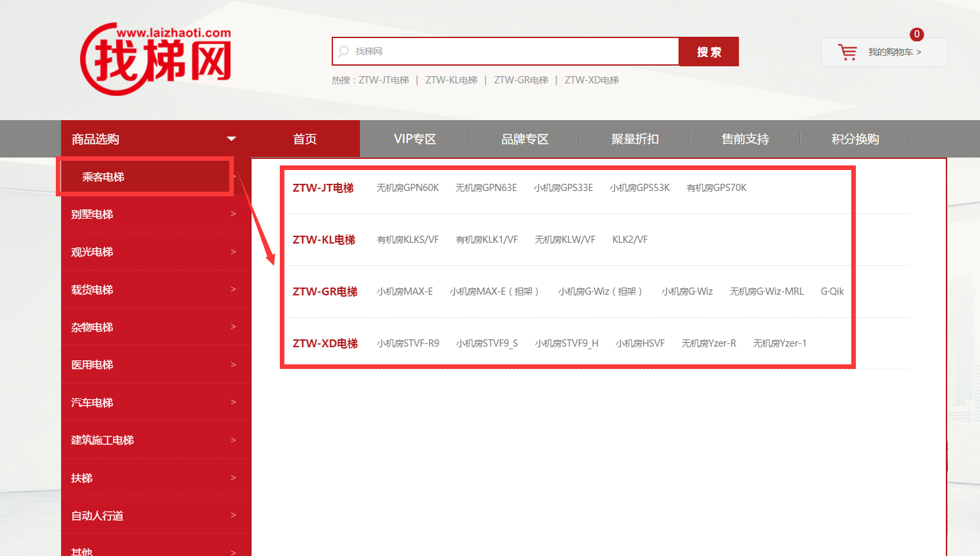The image size is (980, 556).
Task: Click 无机房Yzer-R model
Action: (709, 343)
